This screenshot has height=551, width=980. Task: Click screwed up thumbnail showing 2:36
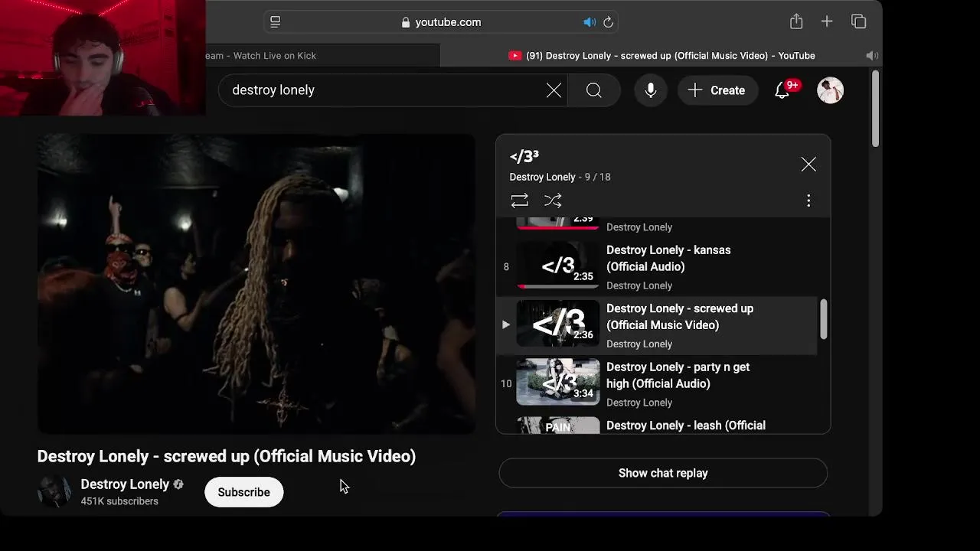click(558, 324)
